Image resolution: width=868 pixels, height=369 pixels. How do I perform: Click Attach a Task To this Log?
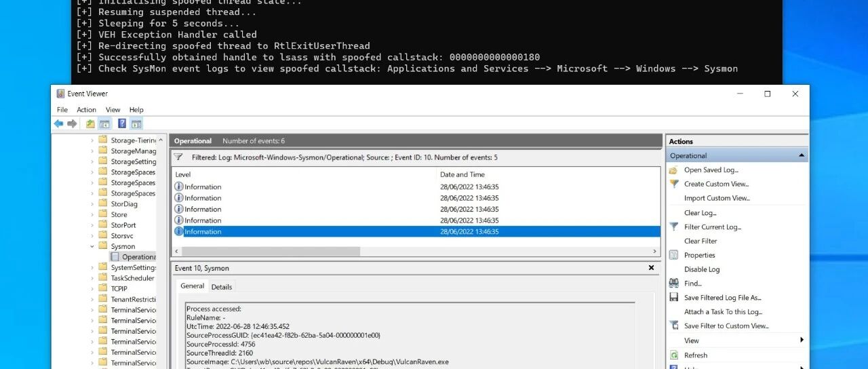pos(723,311)
